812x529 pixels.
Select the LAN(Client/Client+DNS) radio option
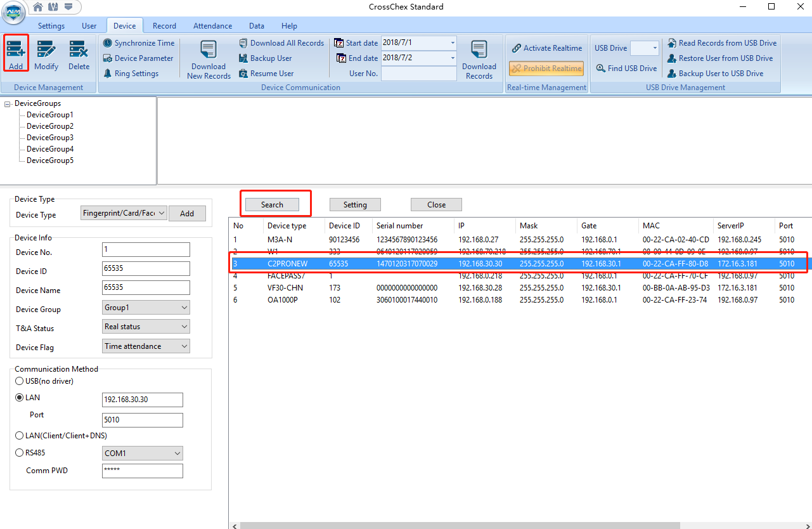pyautogui.click(x=19, y=436)
